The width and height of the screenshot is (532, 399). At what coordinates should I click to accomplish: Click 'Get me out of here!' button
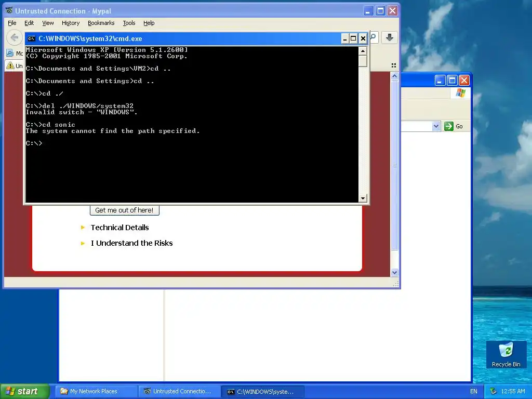tap(125, 210)
